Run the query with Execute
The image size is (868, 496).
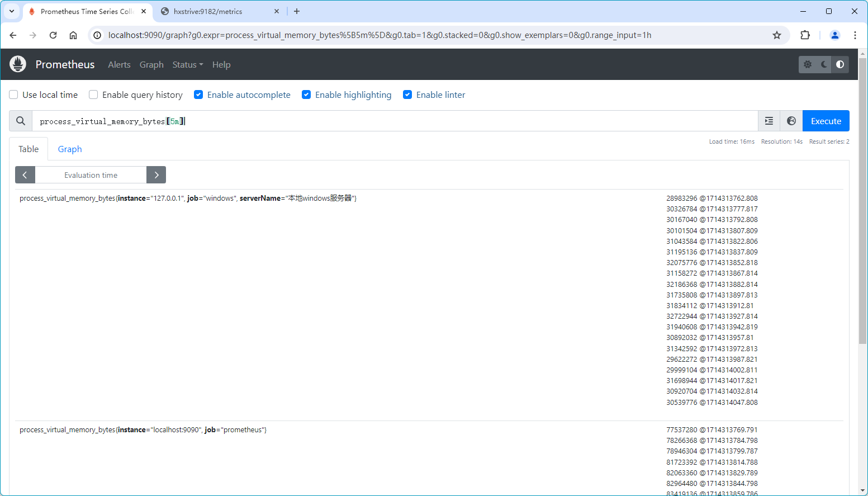(826, 121)
